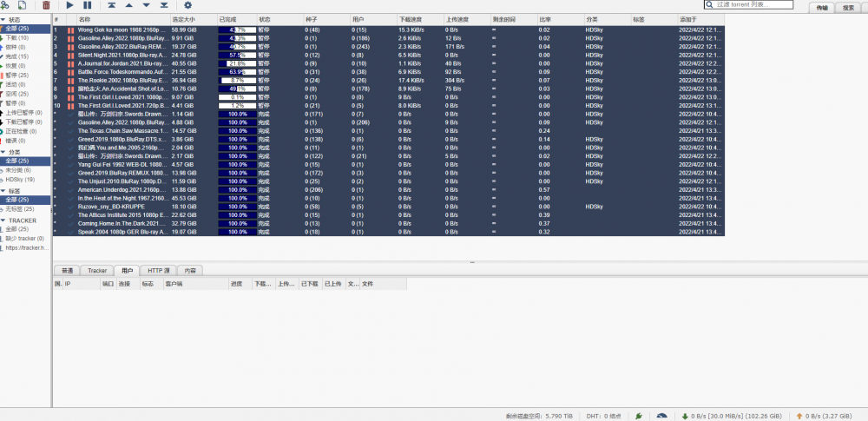The width and height of the screenshot is (868, 421).
Task: Collapse the 状态 filter section
Action: [x=3, y=19]
